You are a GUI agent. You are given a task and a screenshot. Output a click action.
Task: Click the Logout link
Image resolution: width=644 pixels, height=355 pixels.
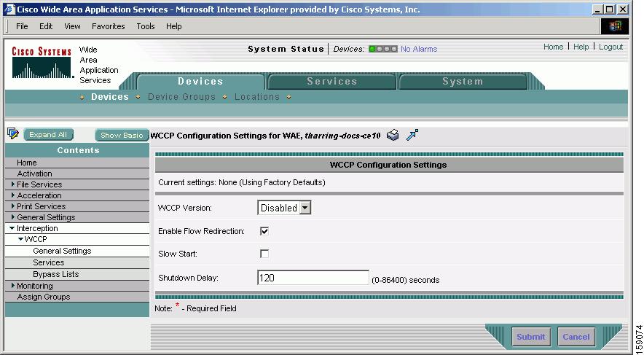tap(610, 47)
